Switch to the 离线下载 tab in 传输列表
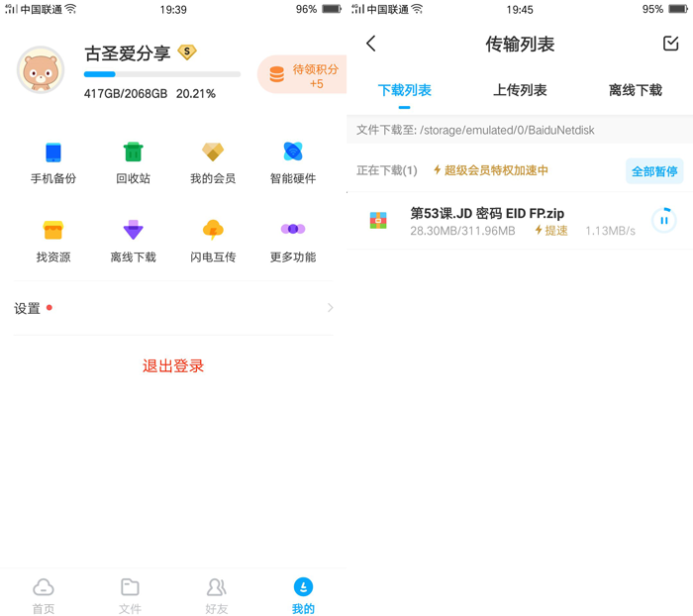 (x=636, y=90)
